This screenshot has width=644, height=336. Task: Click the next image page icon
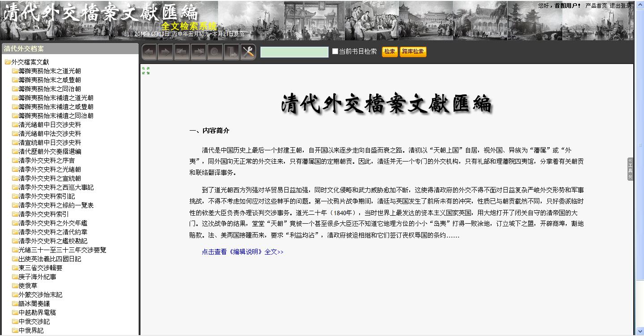[199, 52]
